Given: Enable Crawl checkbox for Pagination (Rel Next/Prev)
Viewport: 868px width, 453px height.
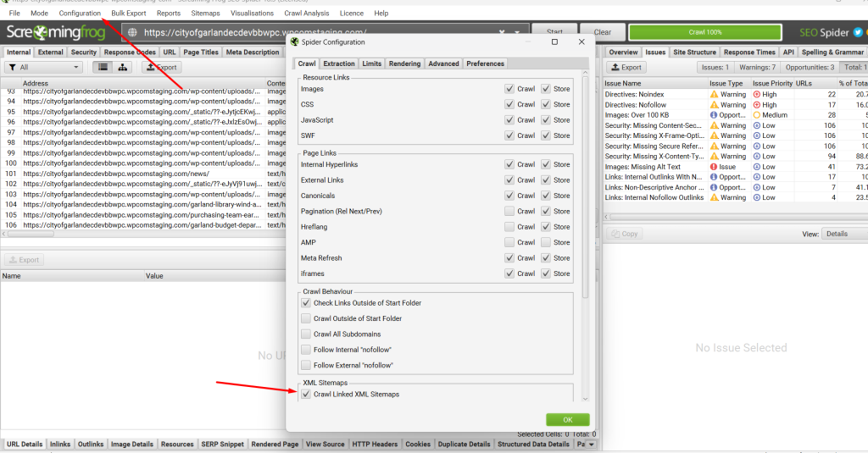Looking at the screenshot, I should pos(509,211).
